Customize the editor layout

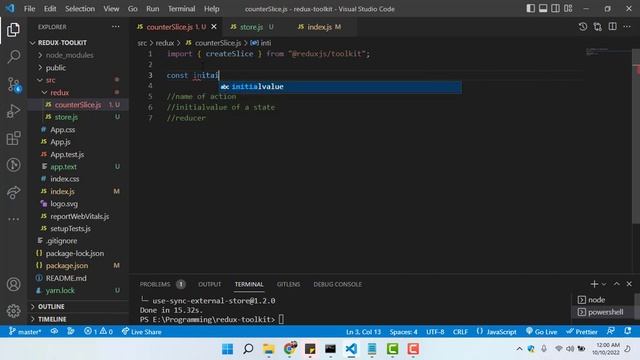point(568,9)
